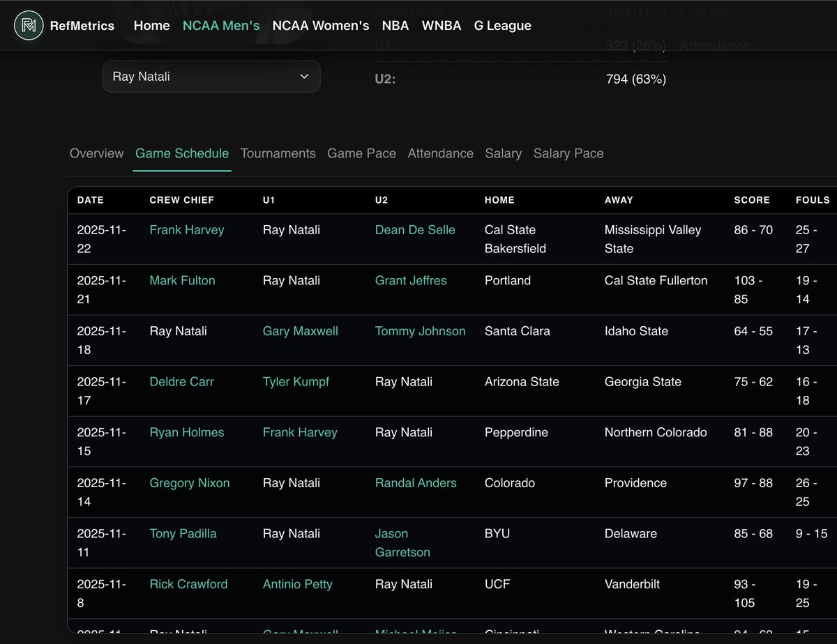Select NCAA Men's in top navigation
Image resolution: width=837 pixels, height=644 pixels.
(x=221, y=26)
